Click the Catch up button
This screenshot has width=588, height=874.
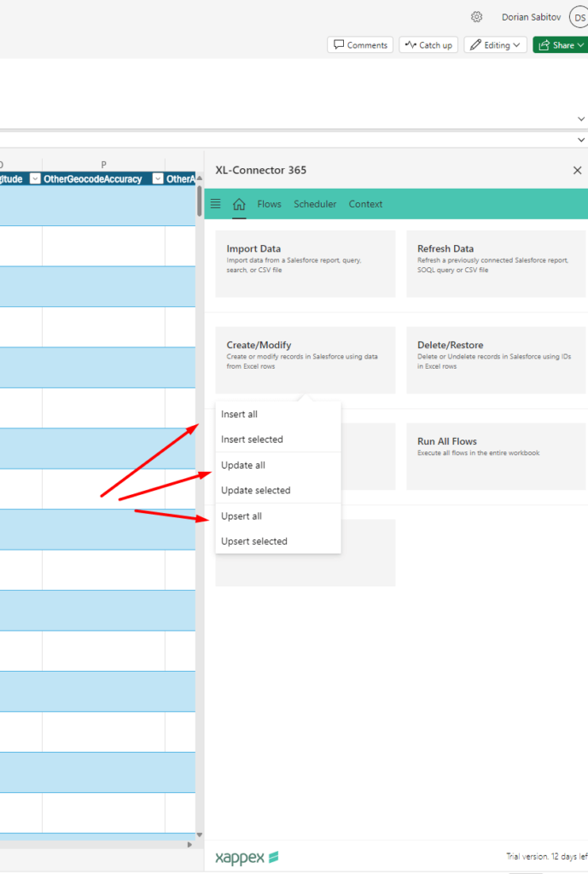point(428,45)
